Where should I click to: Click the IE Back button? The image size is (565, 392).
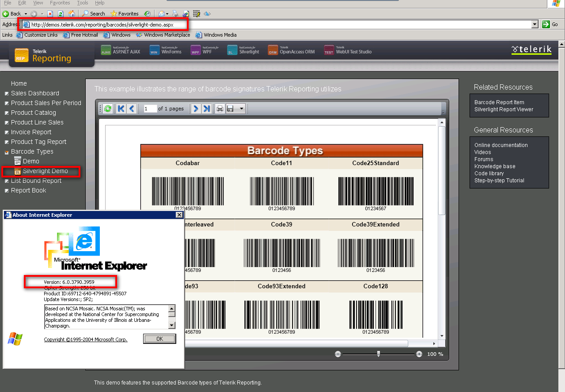(12, 14)
